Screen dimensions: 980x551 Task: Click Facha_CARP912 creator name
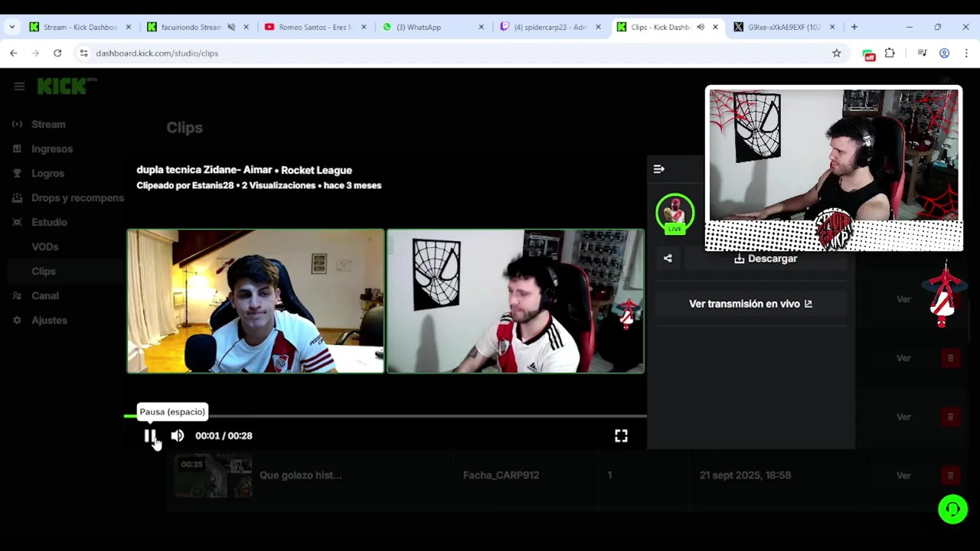[501, 475]
